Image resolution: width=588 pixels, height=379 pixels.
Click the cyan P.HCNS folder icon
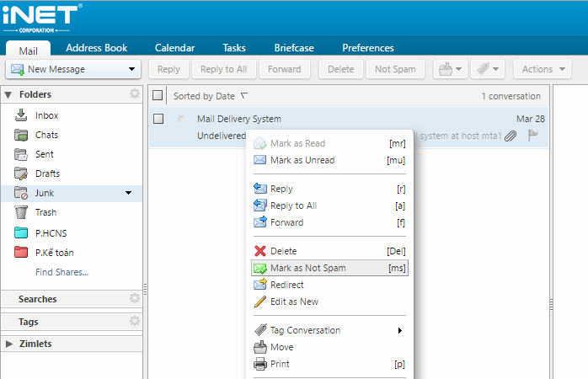click(21, 232)
